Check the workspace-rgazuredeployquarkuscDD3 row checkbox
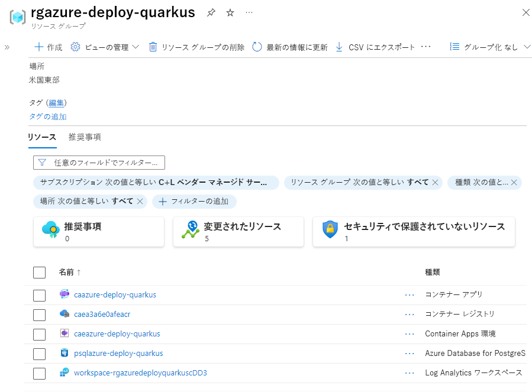Image resolution: width=532 pixels, height=392 pixels. pos(40,373)
